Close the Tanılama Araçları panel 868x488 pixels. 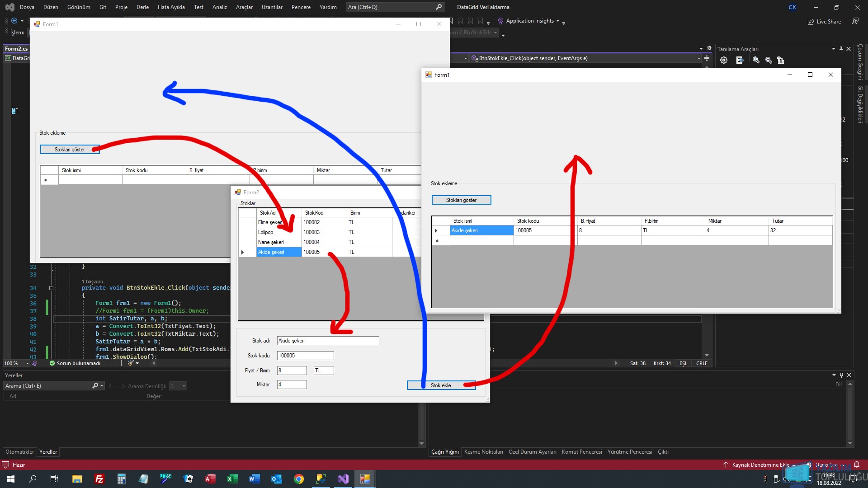(849, 49)
